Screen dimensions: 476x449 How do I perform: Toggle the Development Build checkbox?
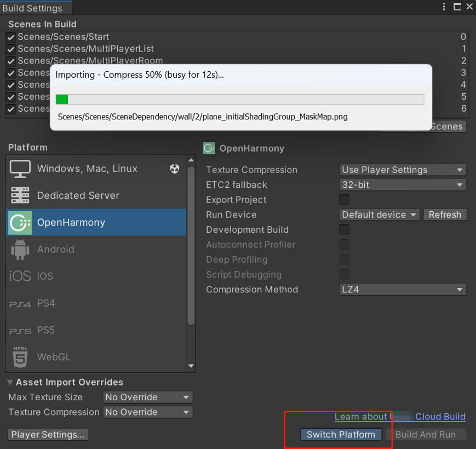click(344, 229)
